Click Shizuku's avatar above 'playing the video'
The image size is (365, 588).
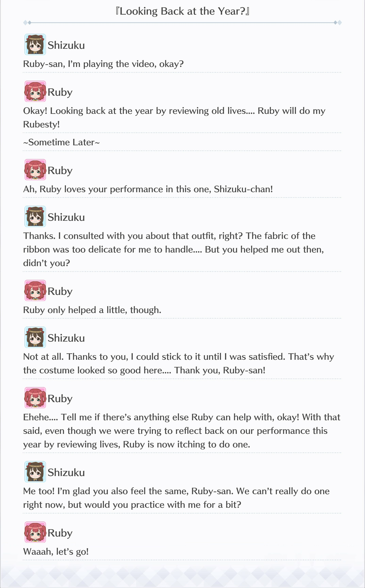(35, 45)
